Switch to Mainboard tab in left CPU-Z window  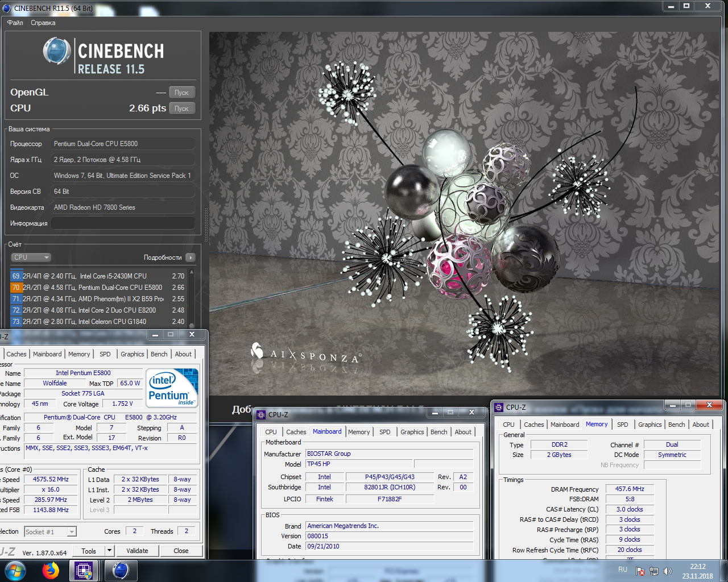tap(47, 354)
